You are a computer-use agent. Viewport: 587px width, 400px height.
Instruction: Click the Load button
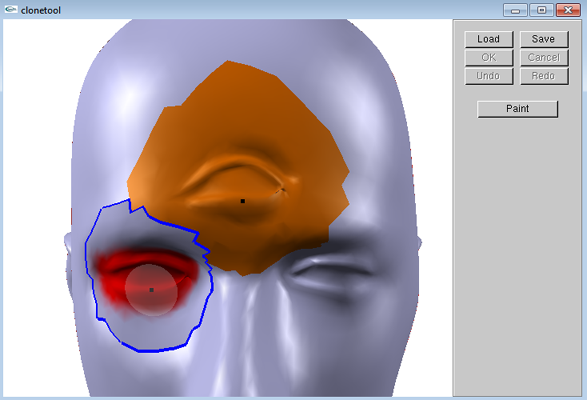(489, 39)
